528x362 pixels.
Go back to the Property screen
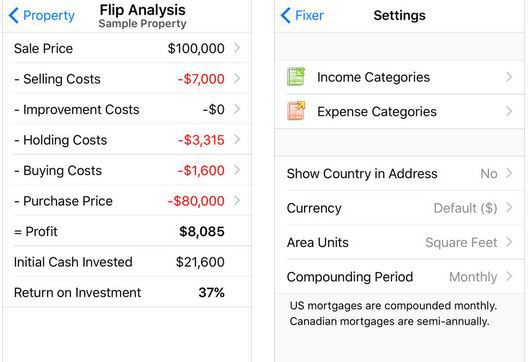tap(41, 15)
